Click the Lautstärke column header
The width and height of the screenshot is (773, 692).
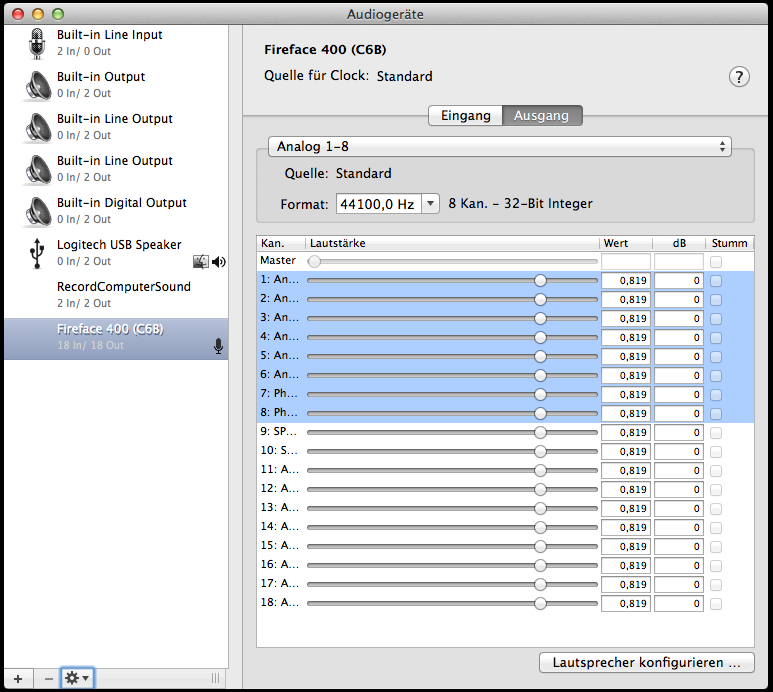[452, 243]
